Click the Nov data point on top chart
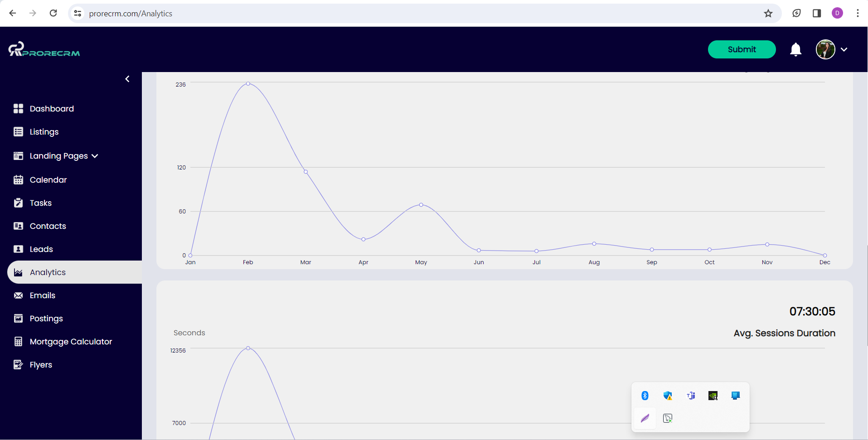Screen dimensions: 868x440 (x=767, y=244)
